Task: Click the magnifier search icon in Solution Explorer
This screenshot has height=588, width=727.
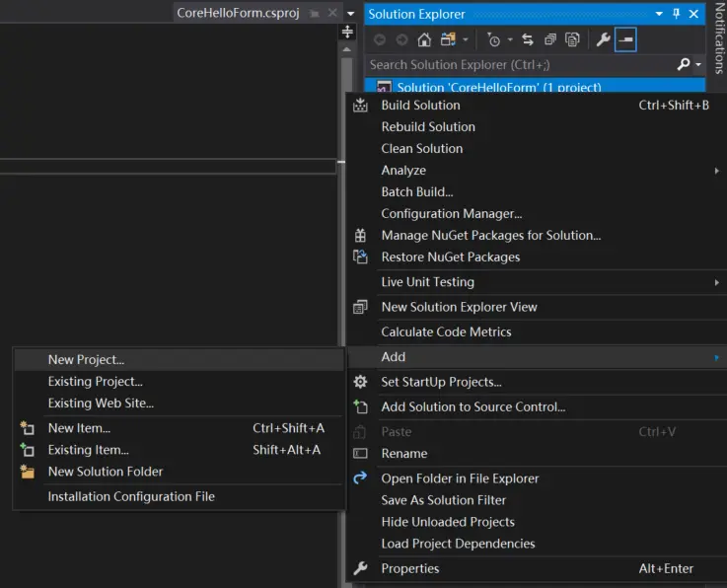Action: (x=684, y=64)
